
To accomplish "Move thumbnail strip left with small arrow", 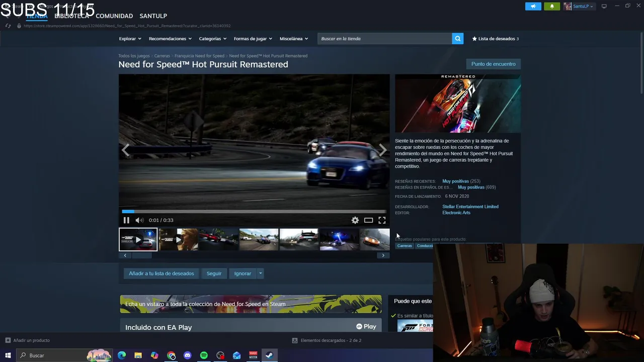I will [125, 255].
